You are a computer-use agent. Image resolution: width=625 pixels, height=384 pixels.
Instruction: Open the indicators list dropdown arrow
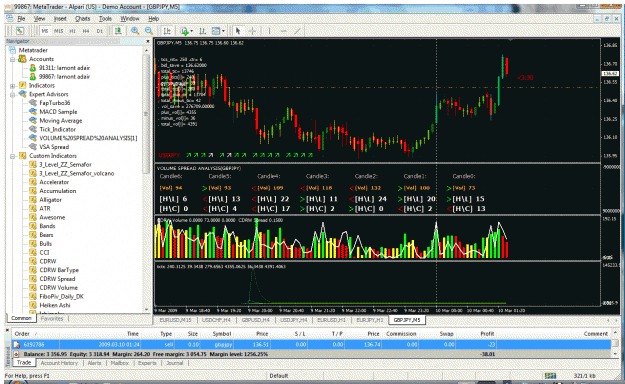192,31
